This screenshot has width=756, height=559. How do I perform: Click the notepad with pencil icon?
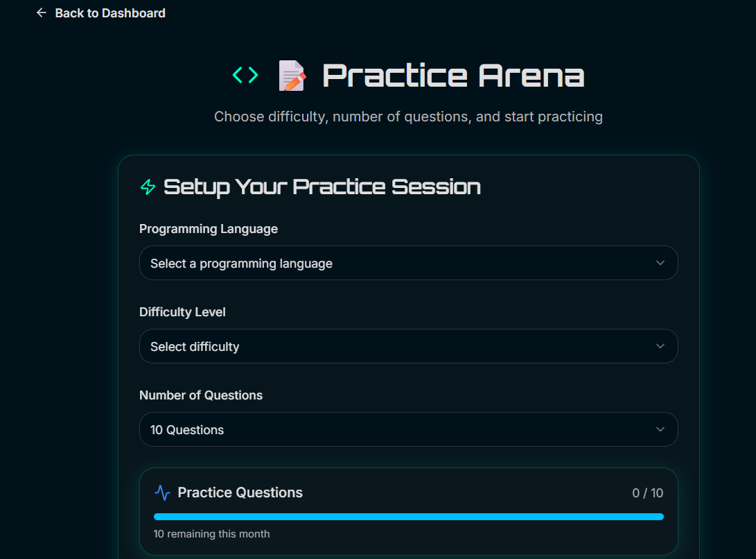292,76
